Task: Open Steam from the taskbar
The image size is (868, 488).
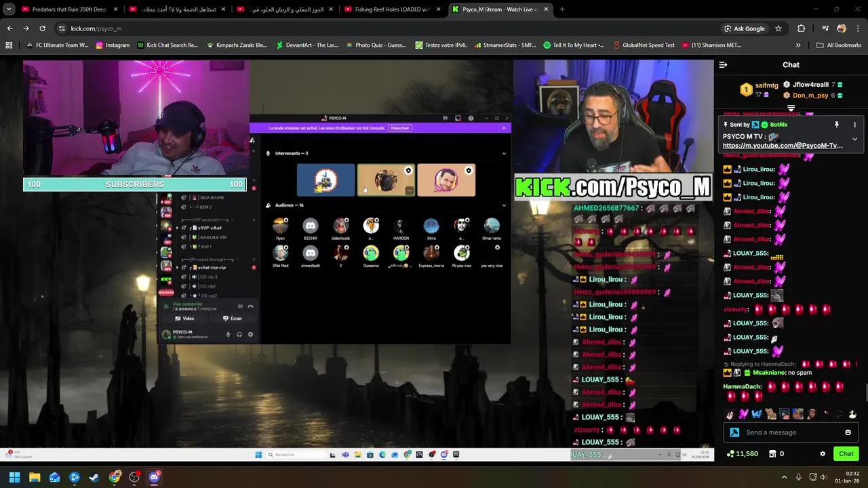Action: point(94,477)
